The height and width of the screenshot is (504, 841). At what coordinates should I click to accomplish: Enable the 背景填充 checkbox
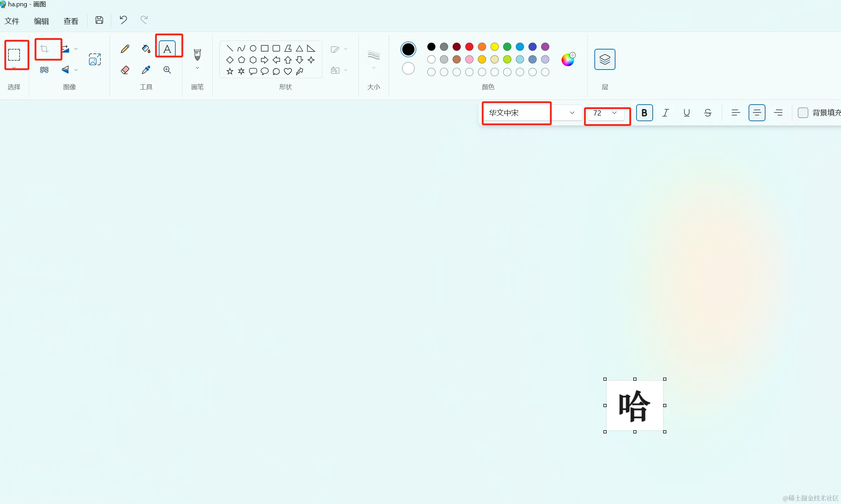tap(803, 113)
